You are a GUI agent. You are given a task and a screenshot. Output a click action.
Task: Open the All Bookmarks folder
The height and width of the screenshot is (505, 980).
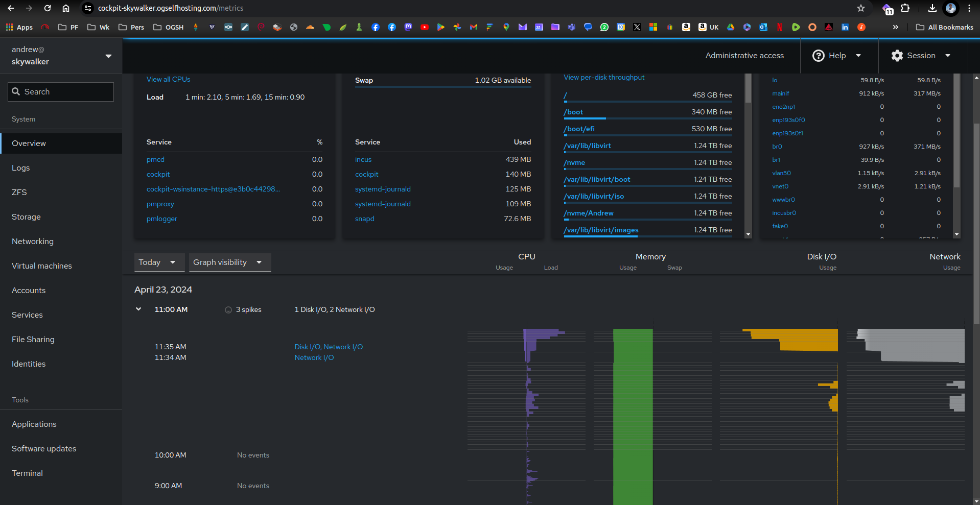(x=945, y=27)
